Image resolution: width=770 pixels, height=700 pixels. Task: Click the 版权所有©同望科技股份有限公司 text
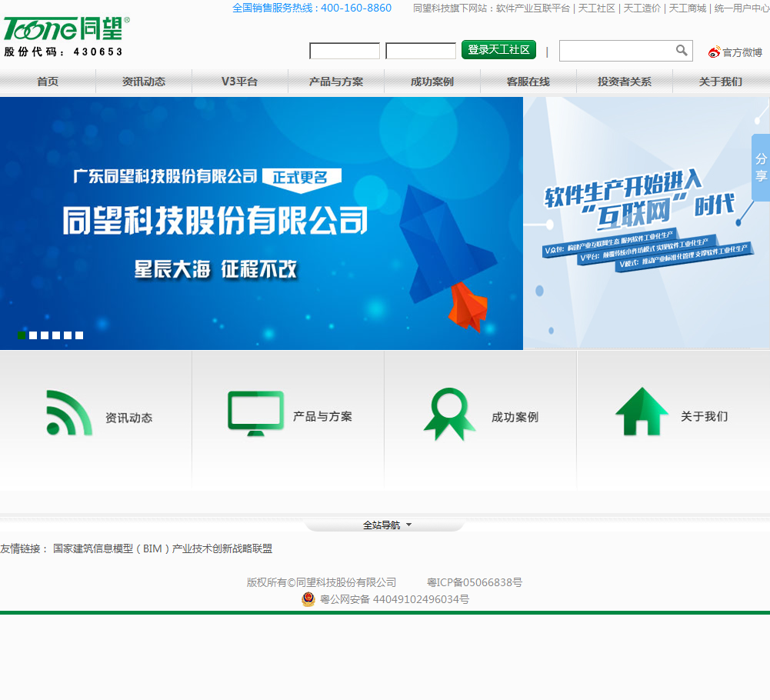(x=322, y=582)
